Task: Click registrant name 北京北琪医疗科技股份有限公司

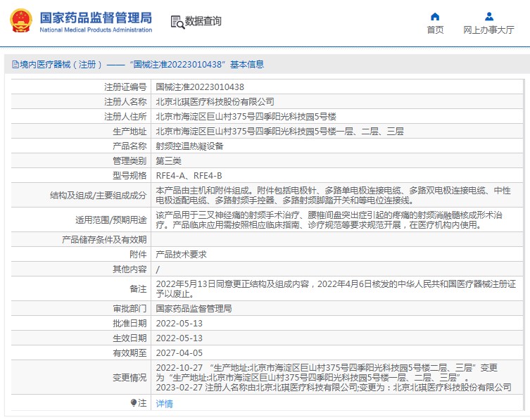Action: tap(215, 102)
